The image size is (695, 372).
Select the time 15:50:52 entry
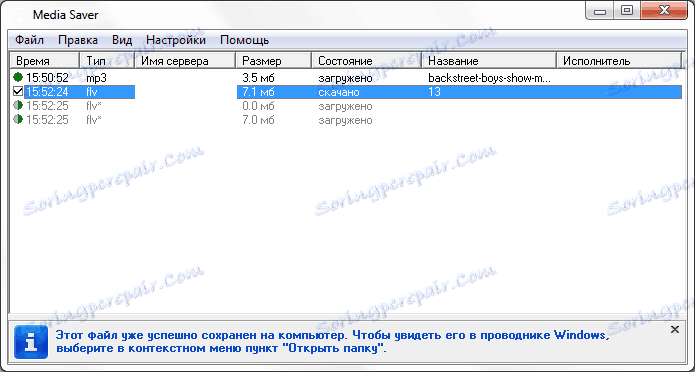(47, 78)
